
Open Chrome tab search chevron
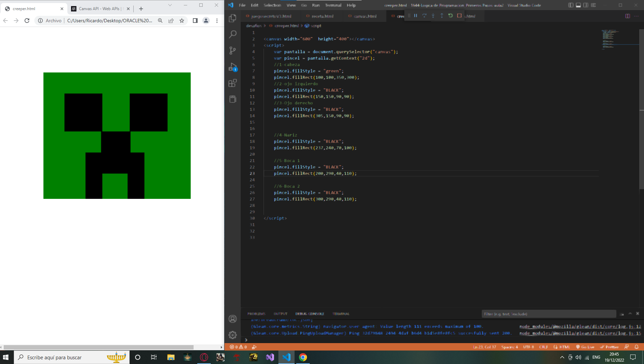(x=170, y=5)
